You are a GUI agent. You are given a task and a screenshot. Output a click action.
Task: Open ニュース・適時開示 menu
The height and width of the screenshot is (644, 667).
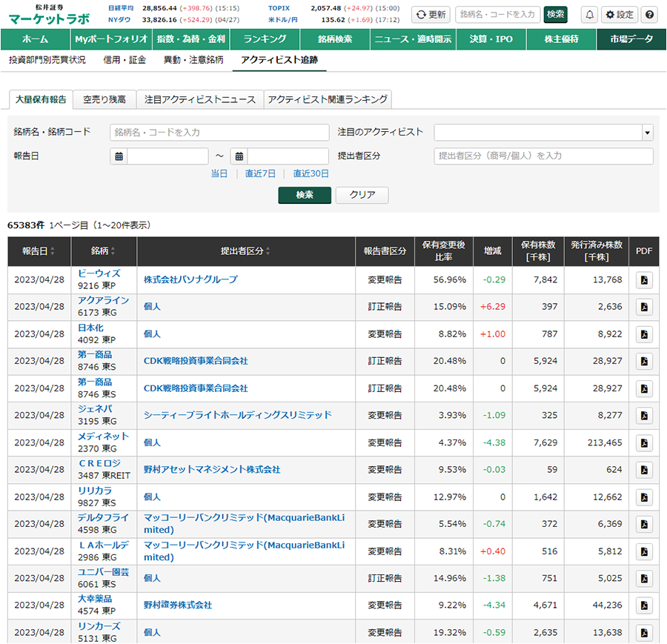(413, 39)
